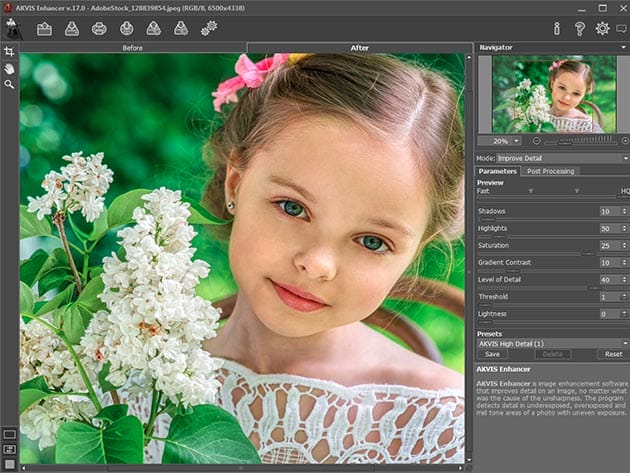Save the current preset

492,354
